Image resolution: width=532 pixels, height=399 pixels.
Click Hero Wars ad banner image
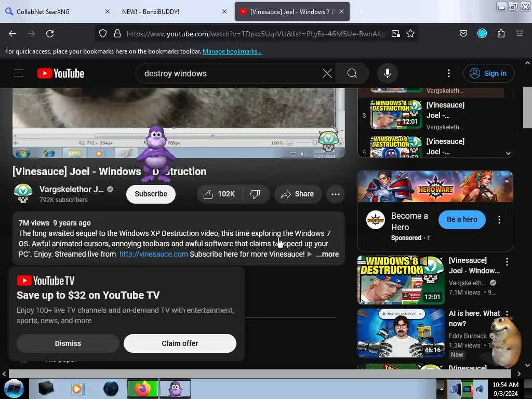tap(435, 187)
